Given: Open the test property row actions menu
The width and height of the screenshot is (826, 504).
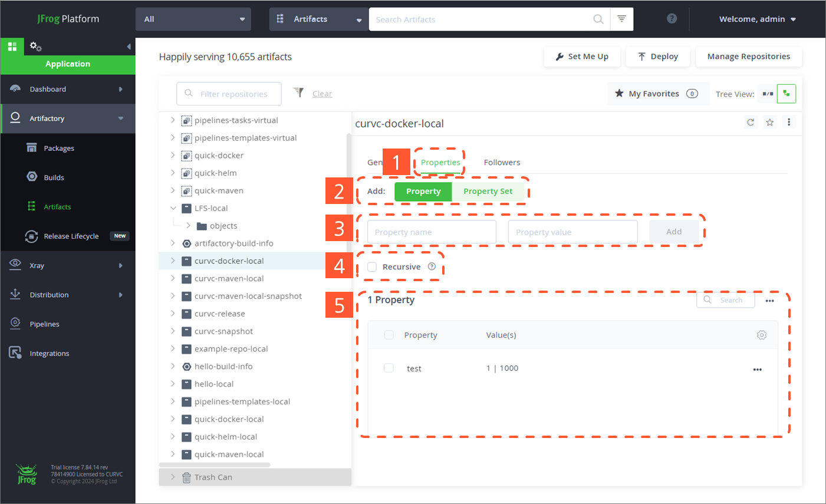Looking at the screenshot, I should pyautogui.click(x=758, y=370).
